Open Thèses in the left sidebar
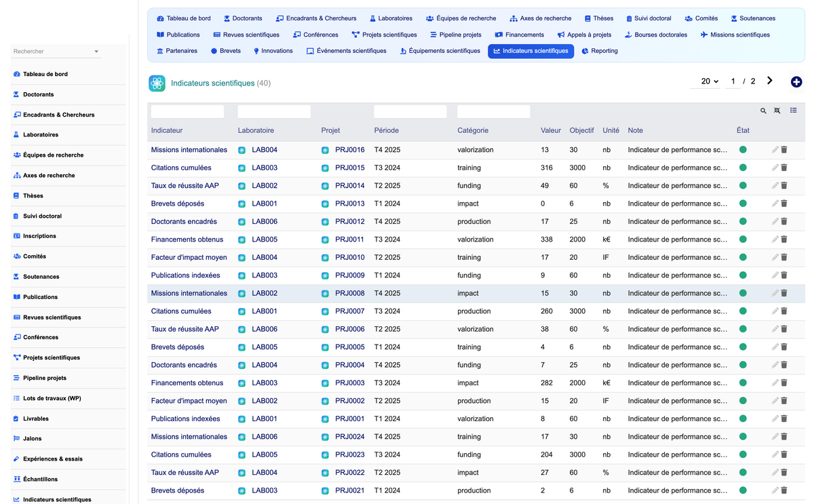 click(69, 195)
